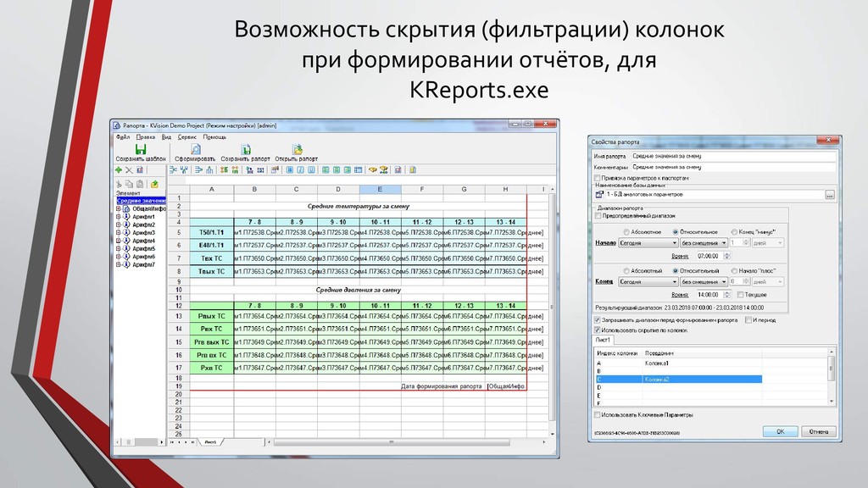Click the Сформировать report icon
Screen dimensions: 868x488
click(x=196, y=149)
